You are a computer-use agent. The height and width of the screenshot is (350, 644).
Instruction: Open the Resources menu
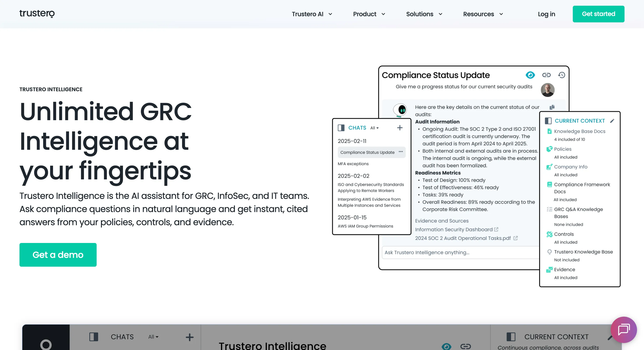(x=483, y=14)
